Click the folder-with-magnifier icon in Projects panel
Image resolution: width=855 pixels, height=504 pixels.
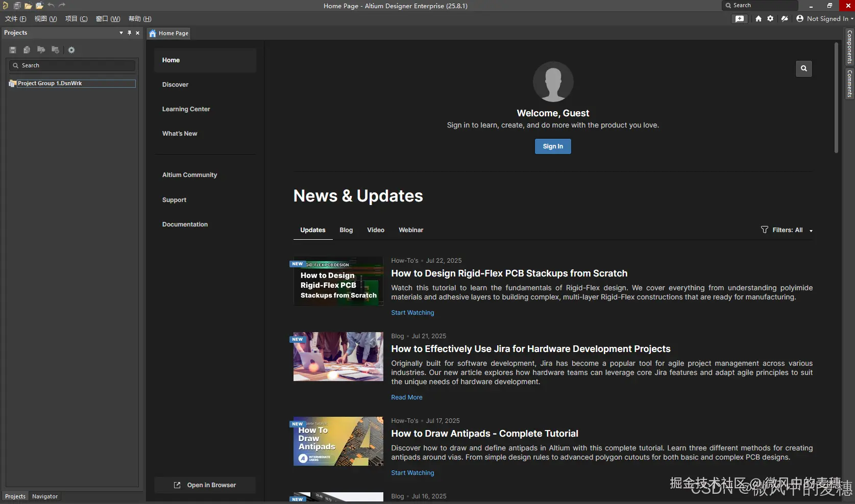(x=41, y=50)
